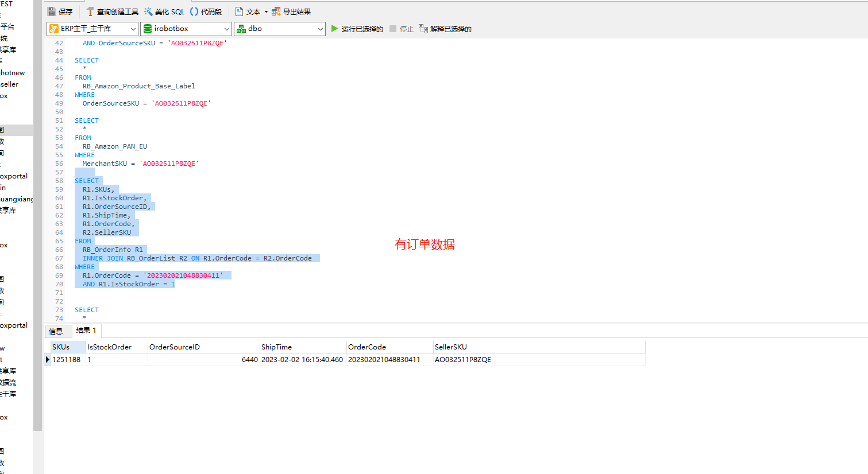Export results with 导出结果
Image resolution: width=868 pixels, height=474 pixels.
pos(291,11)
